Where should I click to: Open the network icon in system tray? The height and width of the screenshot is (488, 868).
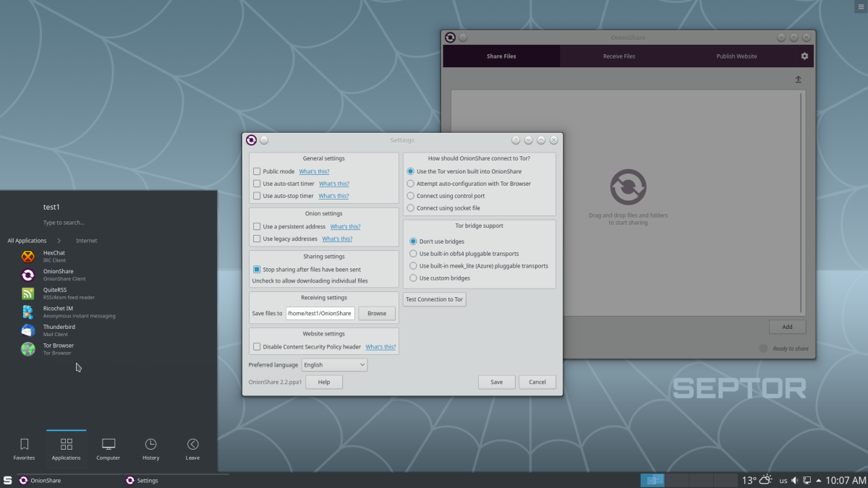(807, 480)
